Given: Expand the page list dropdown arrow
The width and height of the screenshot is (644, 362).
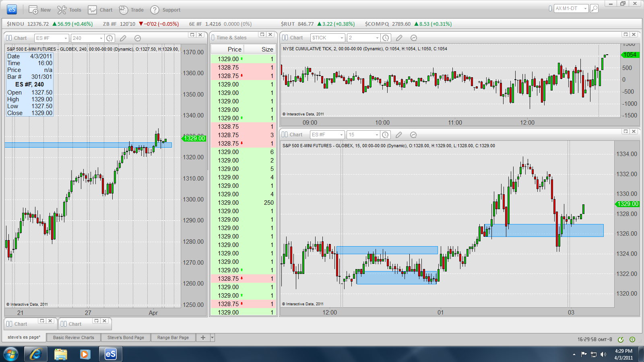Looking at the screenshot, I should coord(213,337).
